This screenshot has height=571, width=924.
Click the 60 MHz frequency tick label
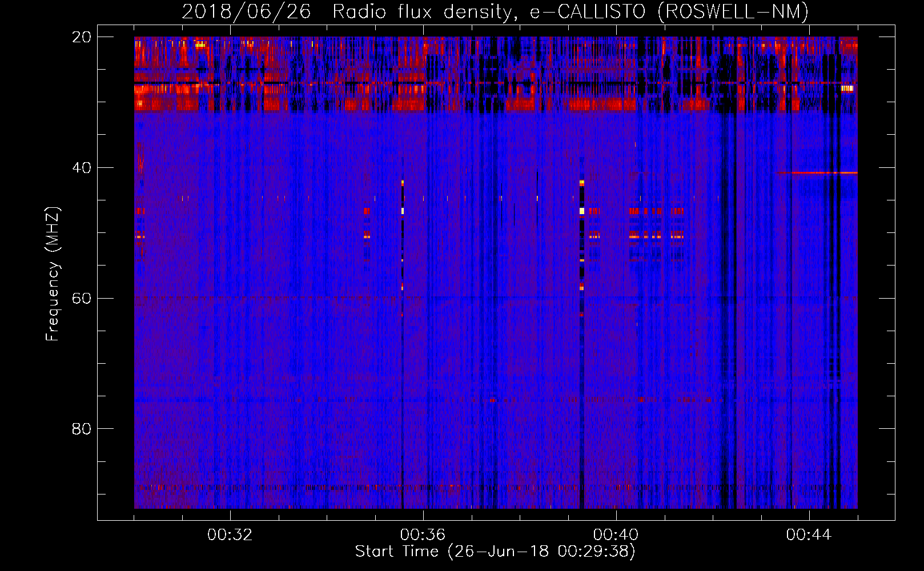click(x=81, y=299)
